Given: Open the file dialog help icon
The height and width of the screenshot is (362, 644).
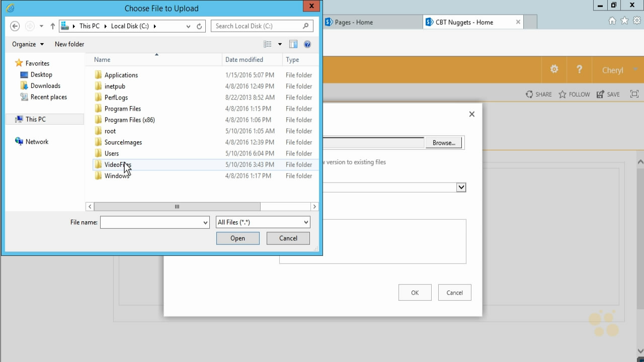Looking at the screenshot, I should (x=307, y=44).
